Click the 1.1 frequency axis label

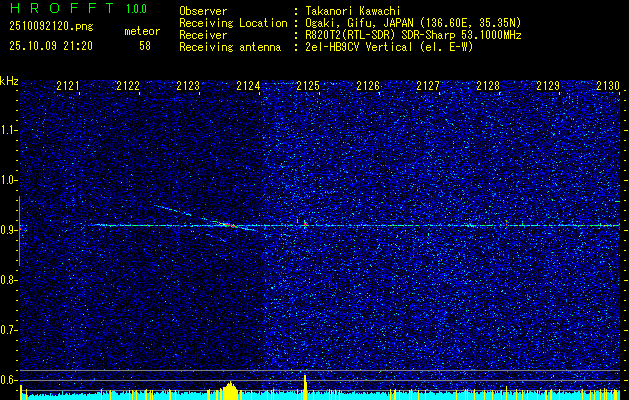[x=9, y=130]
